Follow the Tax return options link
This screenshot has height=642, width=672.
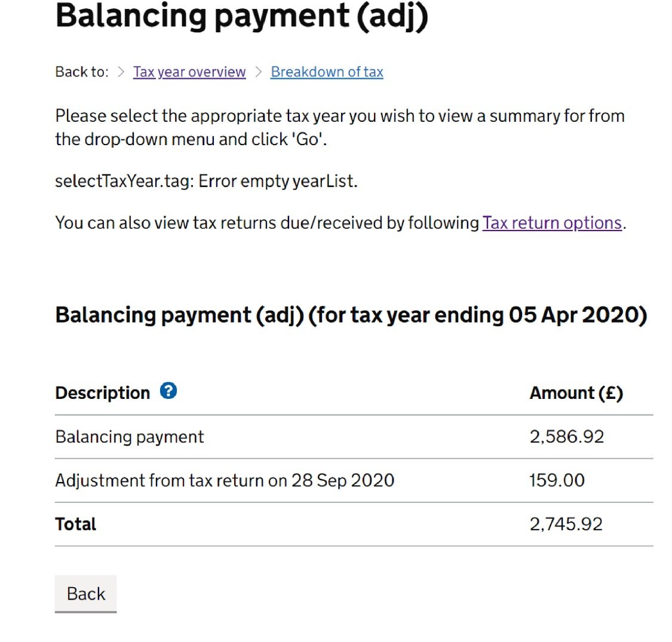point(552,223)
